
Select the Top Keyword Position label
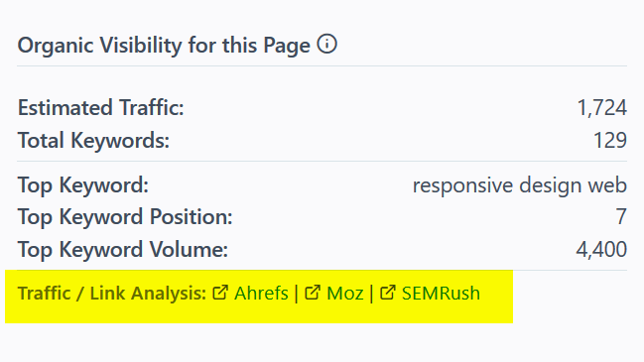click(x=125, y=217)
